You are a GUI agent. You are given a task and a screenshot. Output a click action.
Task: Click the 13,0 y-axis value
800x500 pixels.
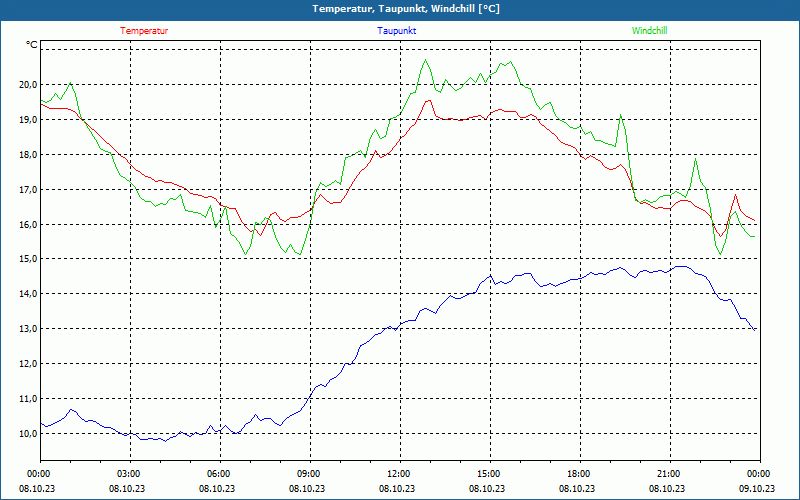point(29,329)
